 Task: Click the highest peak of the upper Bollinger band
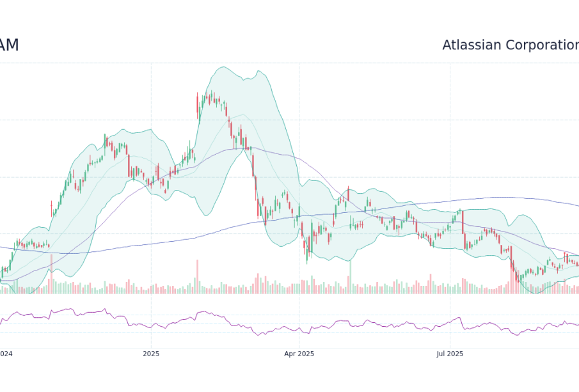(x=223, y=67)
